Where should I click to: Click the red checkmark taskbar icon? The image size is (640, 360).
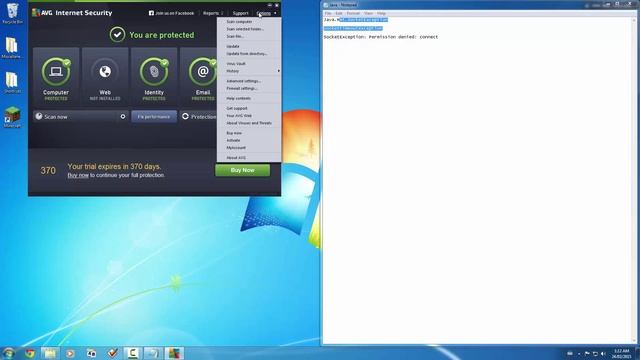tap(113, 353)
